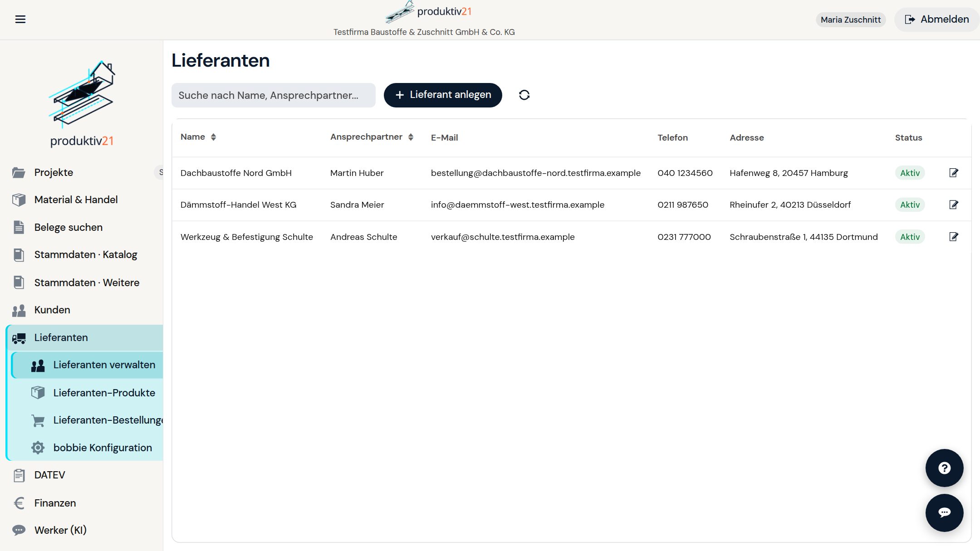Click the Lieferanten-Bestellungen cart icon
Image resolution: width=980 pixels, height=551 pixels.
38,420
